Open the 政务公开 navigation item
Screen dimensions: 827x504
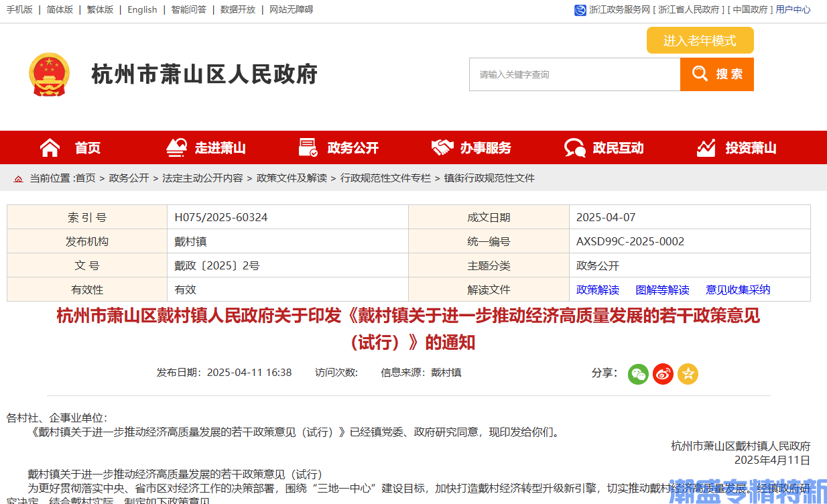[x=353, y=148]
